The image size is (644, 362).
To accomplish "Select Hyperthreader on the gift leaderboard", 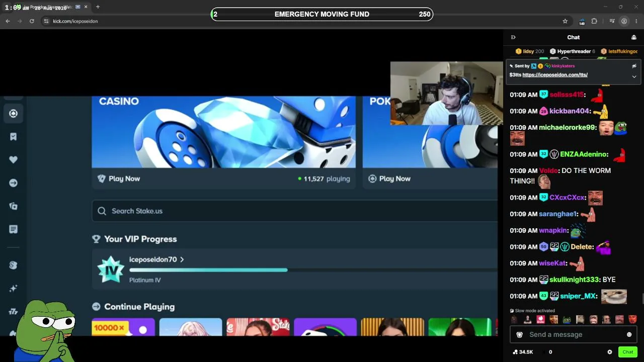I will pos(574,51).
